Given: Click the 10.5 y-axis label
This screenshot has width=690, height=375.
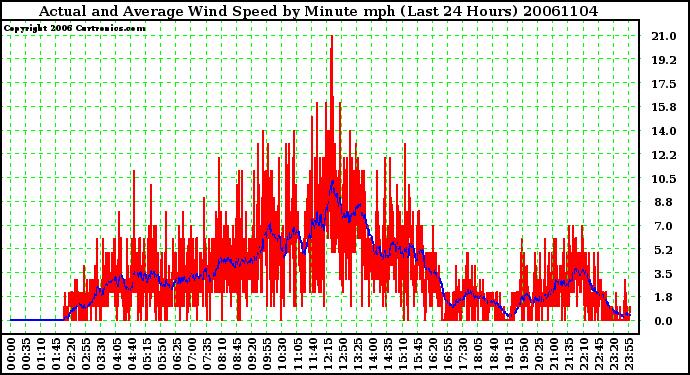Looking at the screenshot, I should (664, 179).
